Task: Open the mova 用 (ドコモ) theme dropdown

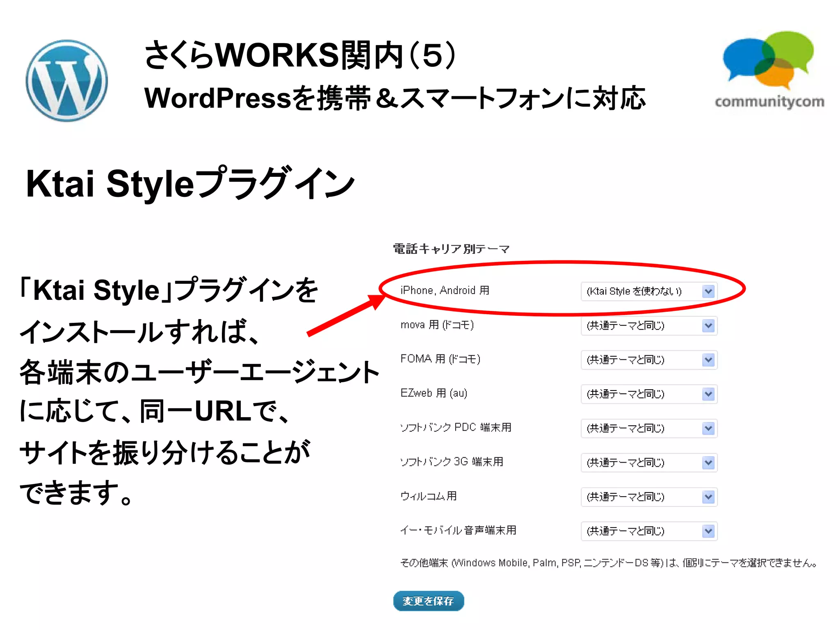Action: coord(649,326)
